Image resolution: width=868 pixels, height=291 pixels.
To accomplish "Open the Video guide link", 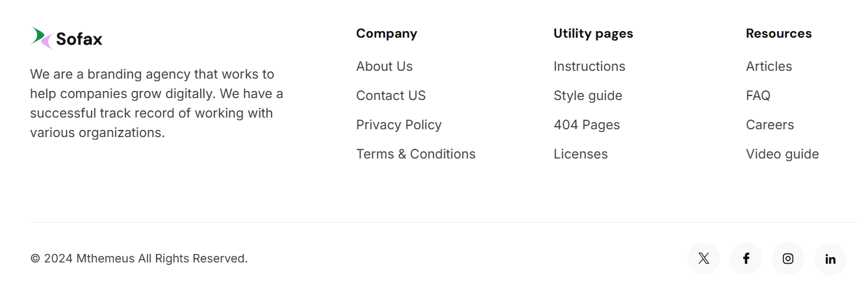I will [782, 154].
